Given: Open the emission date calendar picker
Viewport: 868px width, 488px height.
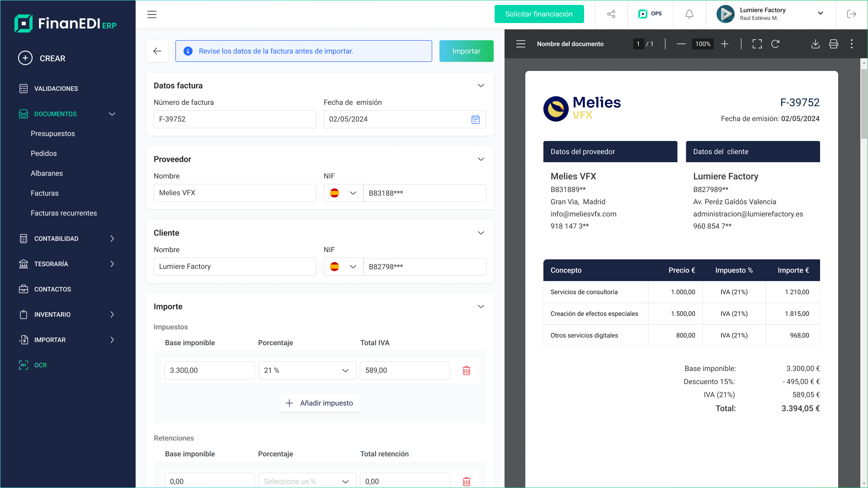Looking at the screenshot, I should (476, 119).
